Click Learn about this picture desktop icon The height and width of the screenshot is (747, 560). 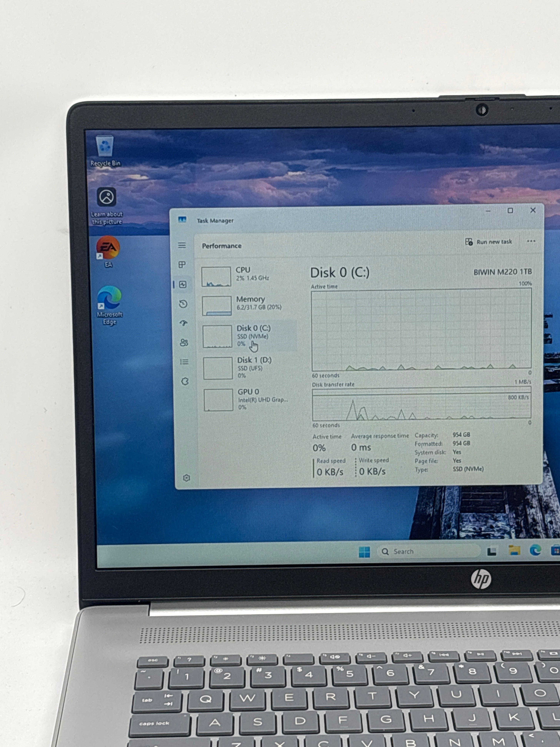pos(107,206)
